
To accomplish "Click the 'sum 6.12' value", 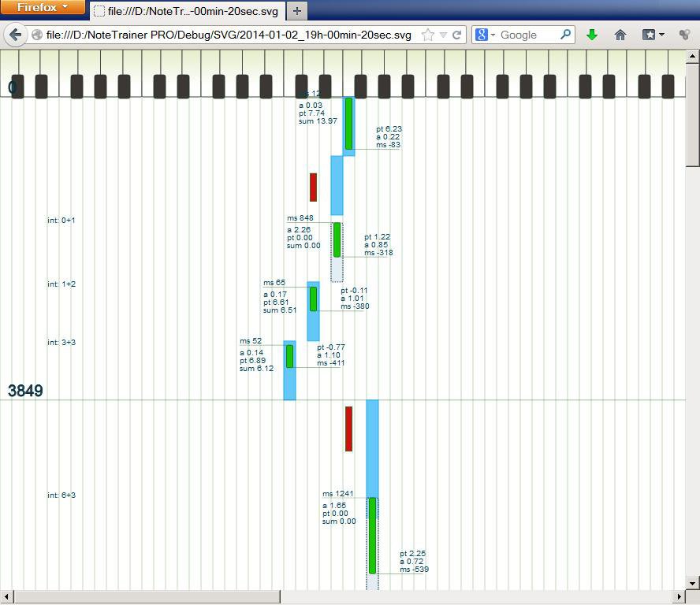I will tap(256, 369).
